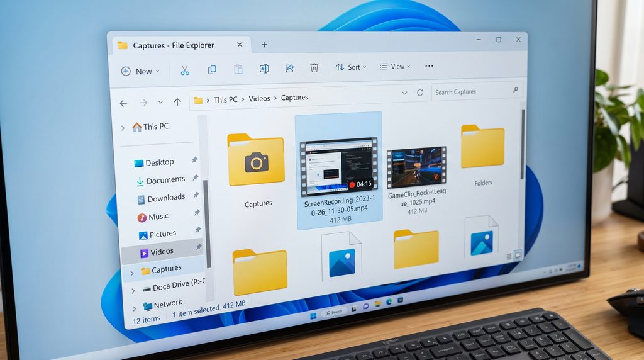Viewport: 644px width, 360px height.
Task: Open the chevron before Videos in breadcrumb
Action: pyautogui.click(x=243, y=99)
